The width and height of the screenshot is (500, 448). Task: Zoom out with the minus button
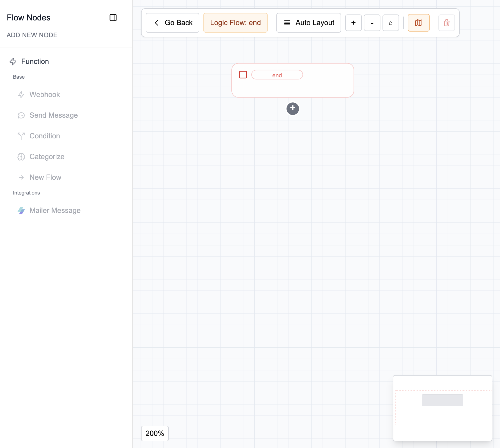click(372, 23)
